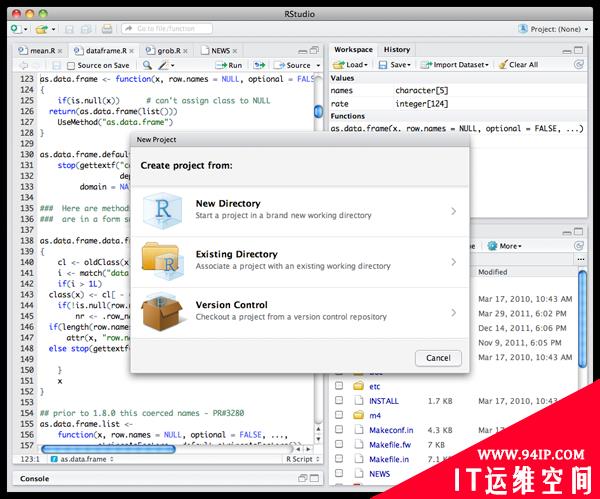Open the Source button dropdown arrow

pyautogui.click(x=318, y=65)
